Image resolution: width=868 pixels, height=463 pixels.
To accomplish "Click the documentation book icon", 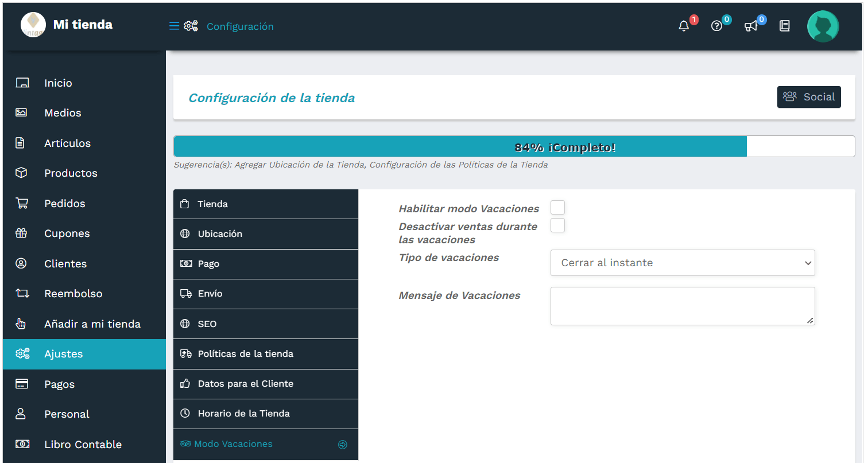I will click(x=784, y=26).
